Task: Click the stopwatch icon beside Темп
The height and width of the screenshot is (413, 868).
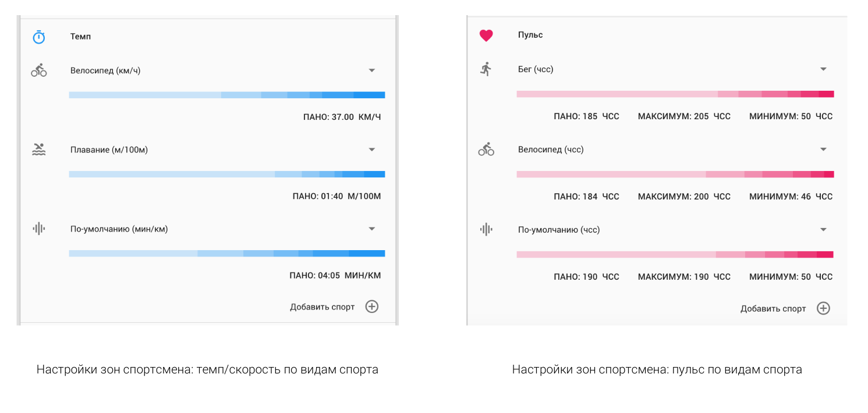Action: [38, 37]
